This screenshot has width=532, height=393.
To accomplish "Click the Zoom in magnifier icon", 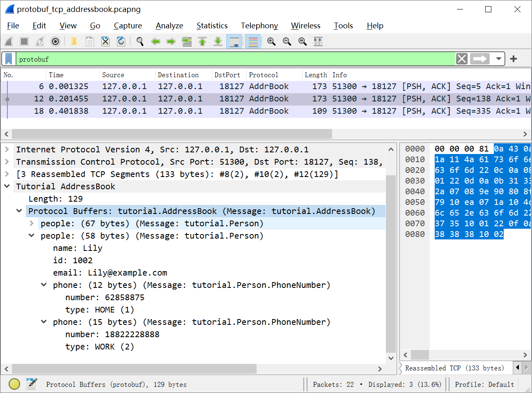I will [271, 41].
